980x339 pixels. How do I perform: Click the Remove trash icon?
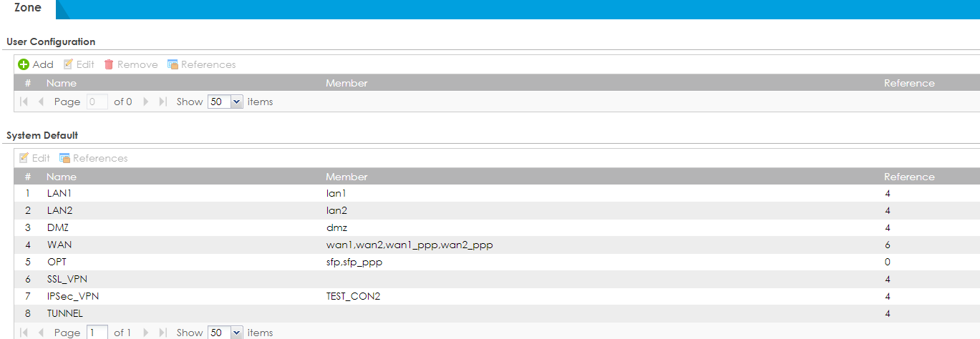(109, 64)
